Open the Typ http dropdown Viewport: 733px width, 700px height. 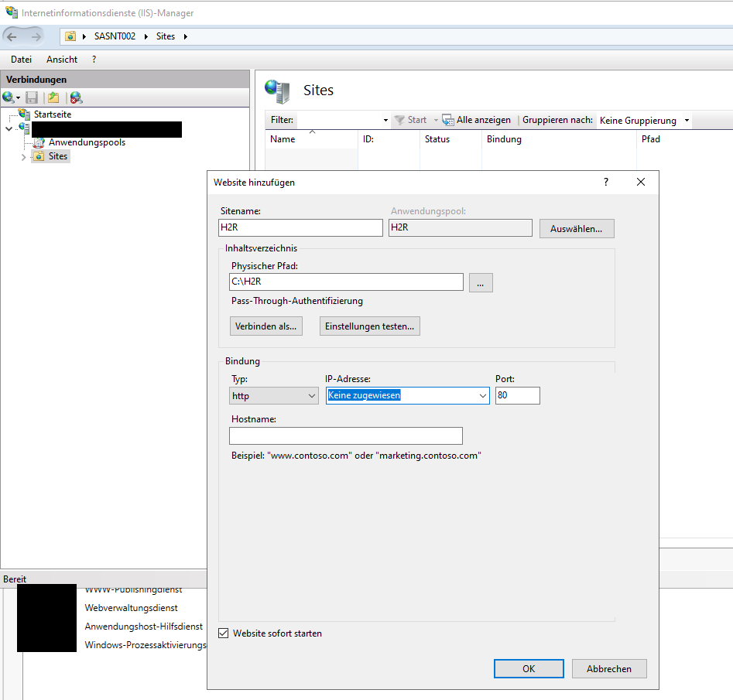[x=274, y=396]
